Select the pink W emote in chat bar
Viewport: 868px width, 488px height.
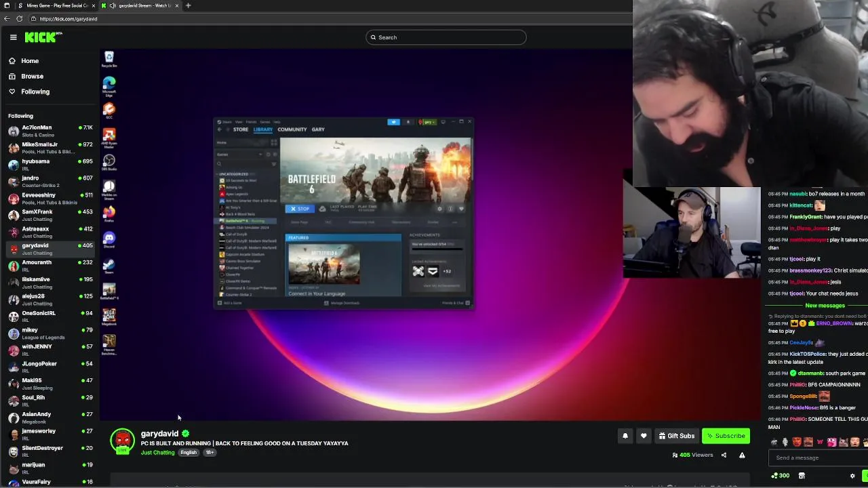pyautogui.click(x=820, y=443)
